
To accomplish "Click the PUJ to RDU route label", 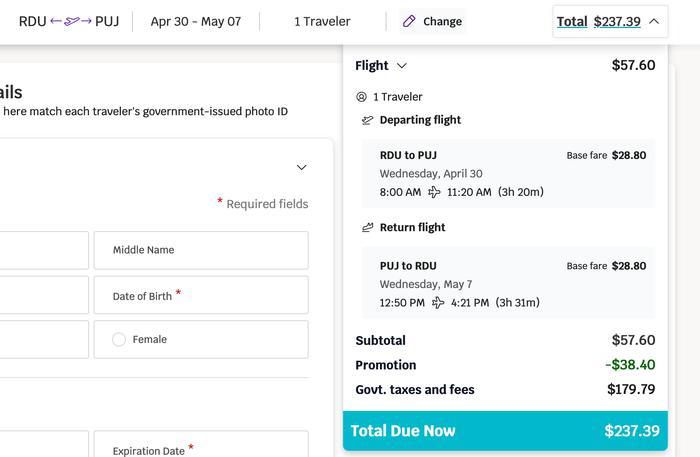I will [408, 266].
